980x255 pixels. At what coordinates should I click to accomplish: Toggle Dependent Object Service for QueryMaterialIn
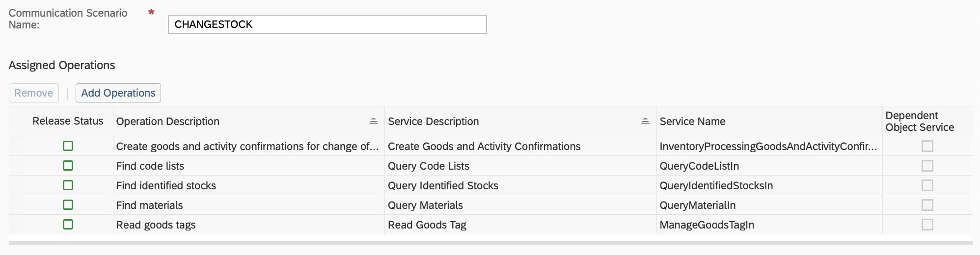pos(927,205)
